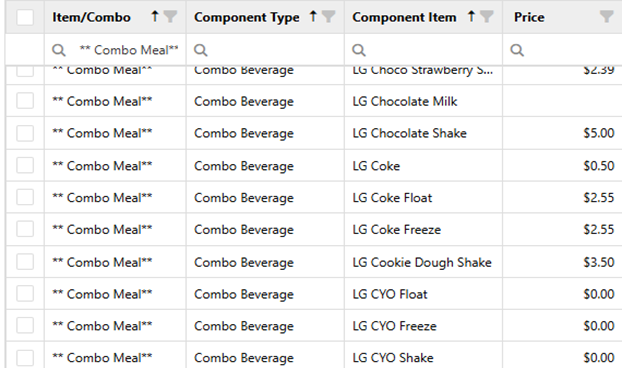The height and width of the screenshot is (368, 622).
Task: Click the Component Item search filter field
Action: [x=424, y=50]
